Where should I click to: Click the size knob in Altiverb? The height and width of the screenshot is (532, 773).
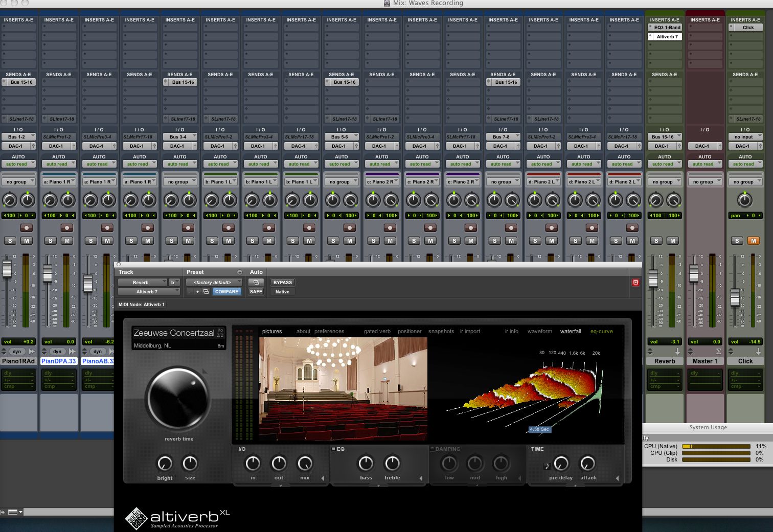point(190,463)
